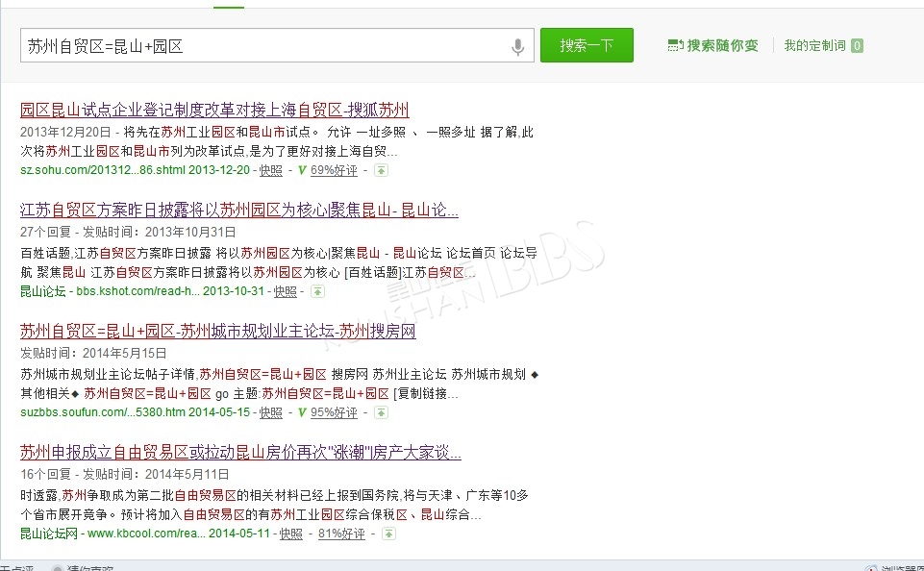Click the 27个回复 reply count text
The width and height of the screenshot is (924, 571).
45,232
